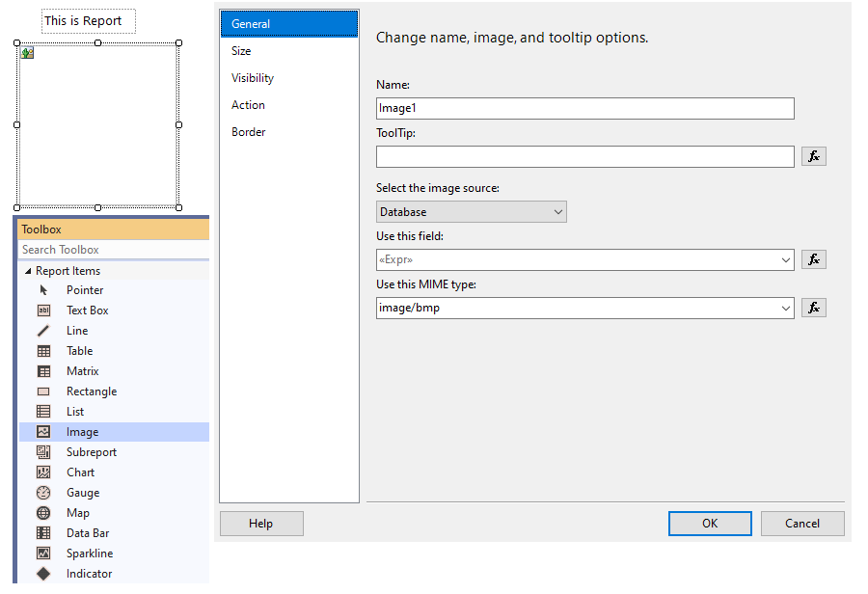The image size is (868, 594).
Task: Open the Size page
Action: click(x=289, y=51)
